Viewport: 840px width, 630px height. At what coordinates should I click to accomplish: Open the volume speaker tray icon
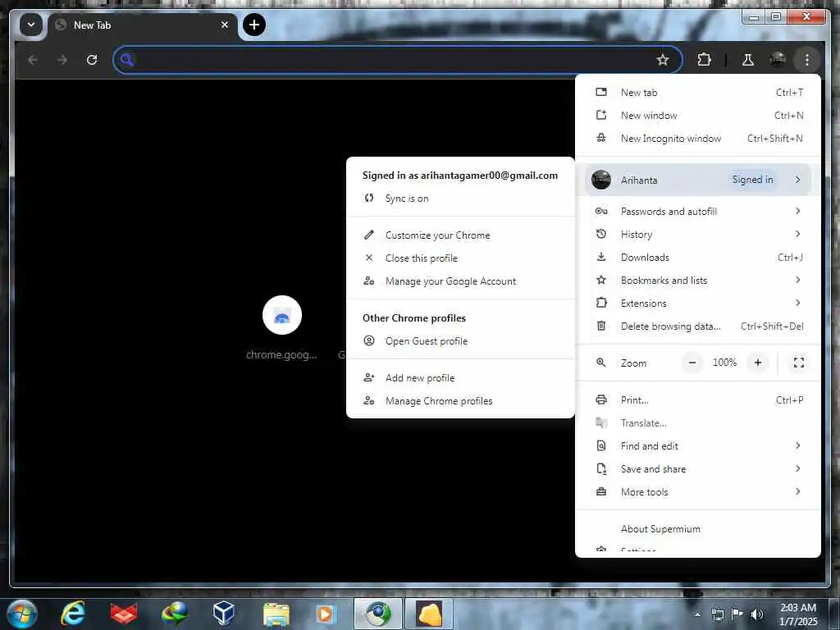coord(757,614)
